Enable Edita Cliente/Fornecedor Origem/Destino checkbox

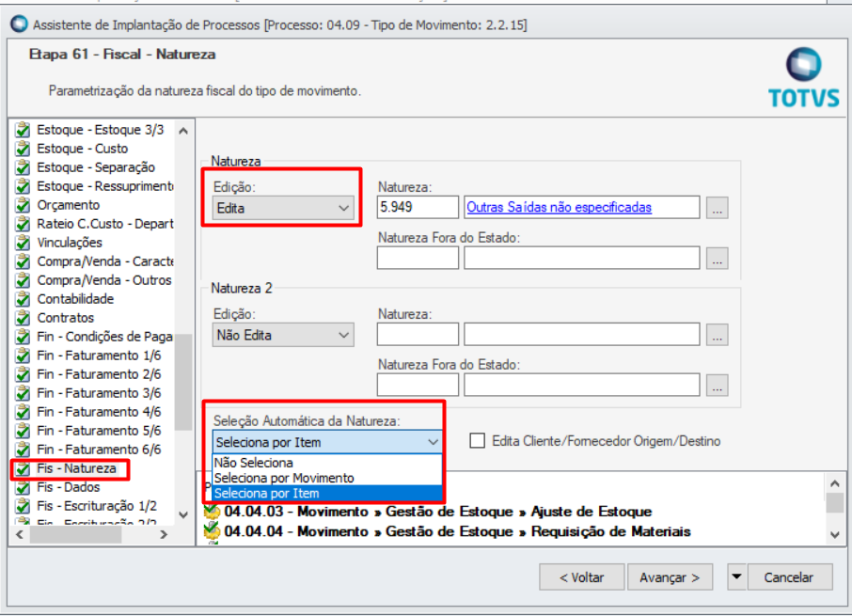pos(477,440)
